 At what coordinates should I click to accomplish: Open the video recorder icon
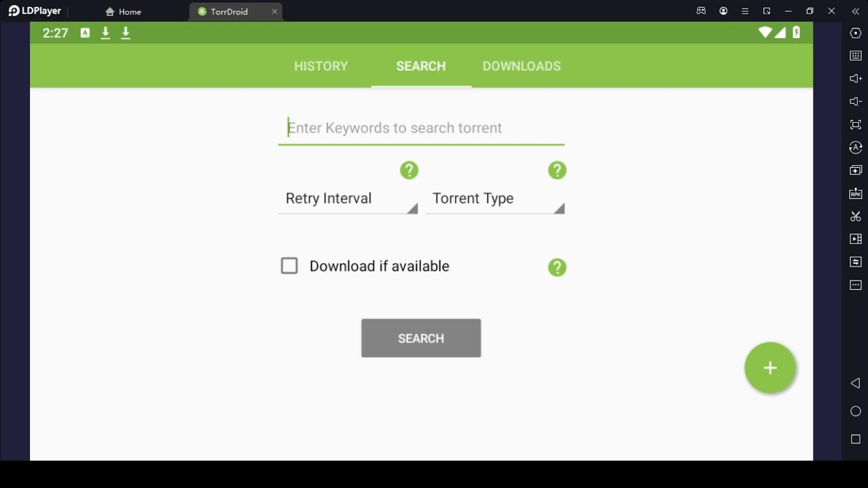[x=856, y=239]
